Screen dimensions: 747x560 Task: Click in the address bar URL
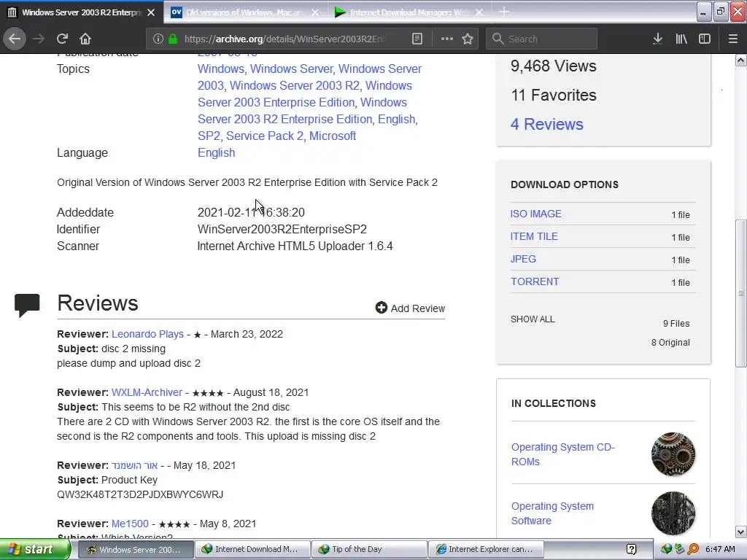(285, 39)
